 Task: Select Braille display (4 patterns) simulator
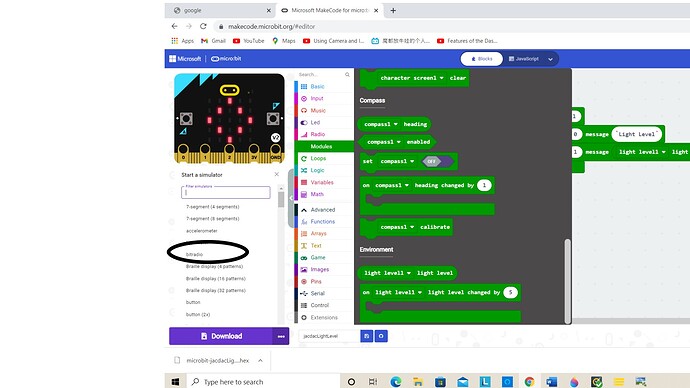click(x=214, y=267)
